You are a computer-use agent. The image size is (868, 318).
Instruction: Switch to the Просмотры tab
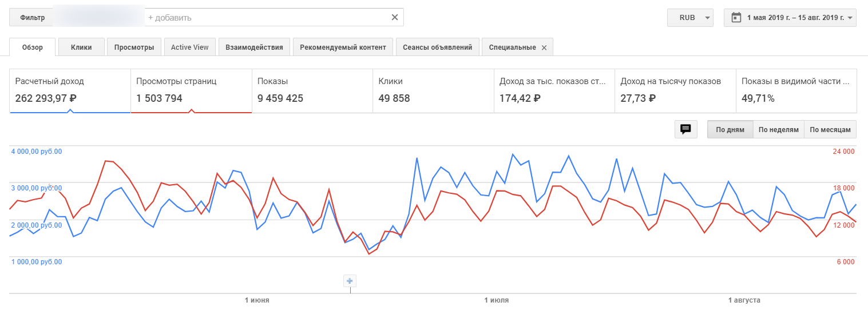[x=134, y=47]
